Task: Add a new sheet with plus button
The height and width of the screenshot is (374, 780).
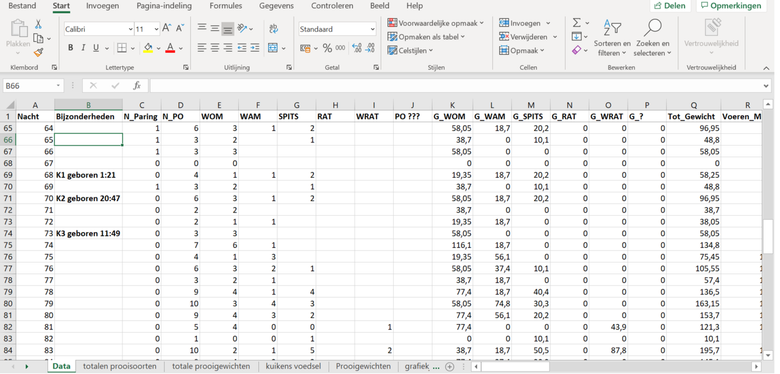Action: click(x=450, y=366)
